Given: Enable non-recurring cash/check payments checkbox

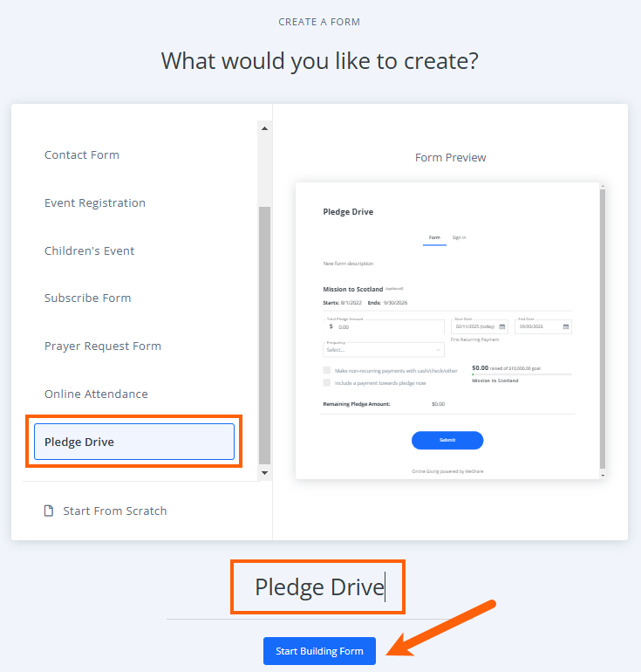Looking at the screenshot, I should pos(327,370).
